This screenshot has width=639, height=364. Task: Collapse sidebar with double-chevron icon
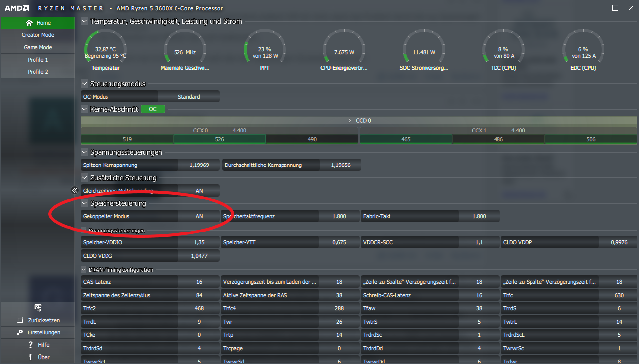[x=75, y=190]
